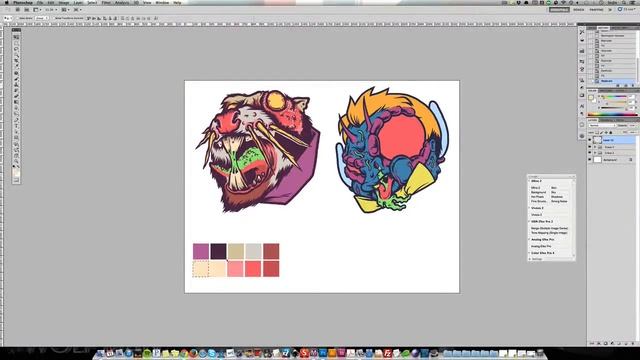
Task: Select the Crop tool
Action: coord(16,60)
